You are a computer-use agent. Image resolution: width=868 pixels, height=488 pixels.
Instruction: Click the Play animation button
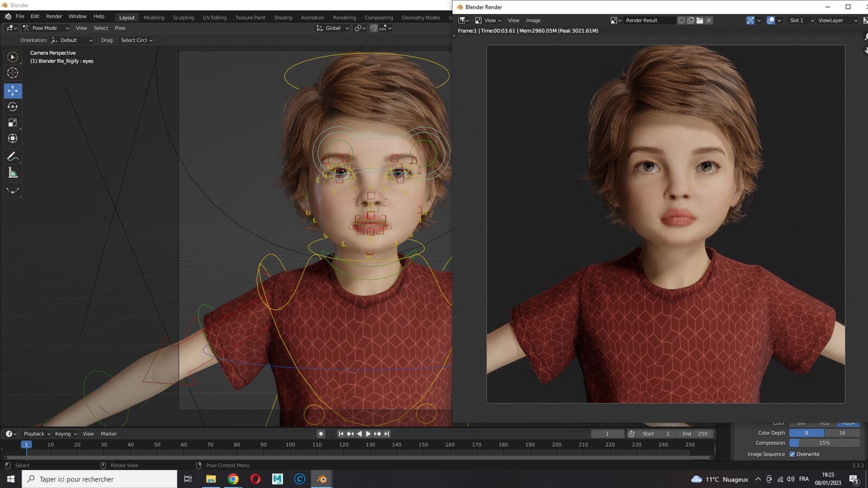click(368, 434)
